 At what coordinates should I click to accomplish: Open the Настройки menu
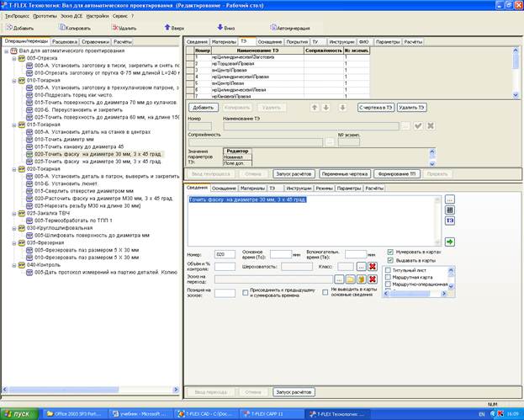(x=98, y=16)
